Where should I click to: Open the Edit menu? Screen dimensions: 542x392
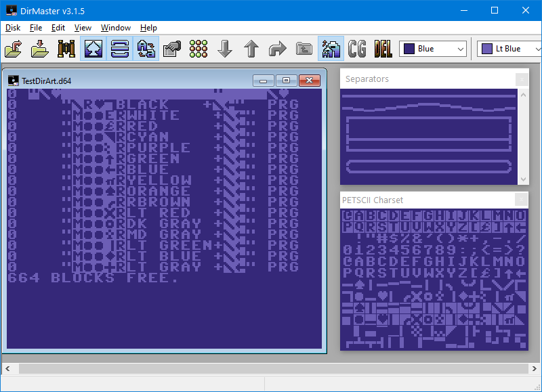tap(58, 28)
